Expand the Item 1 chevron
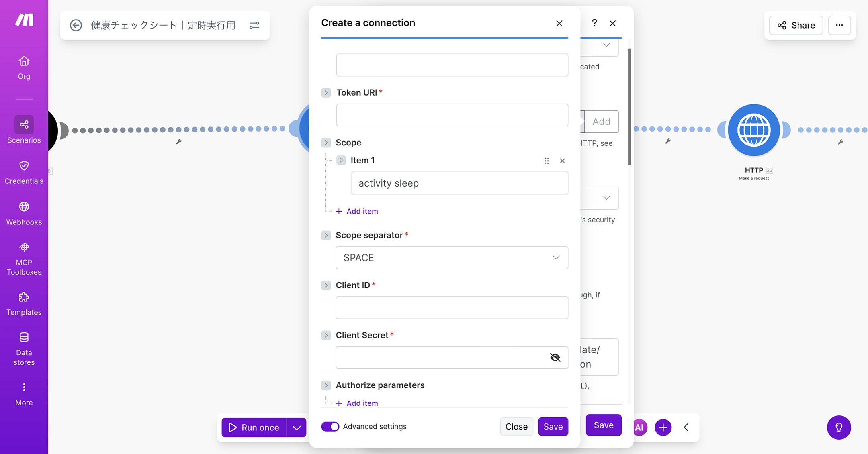868x454 pixels. tap(341, 160)
